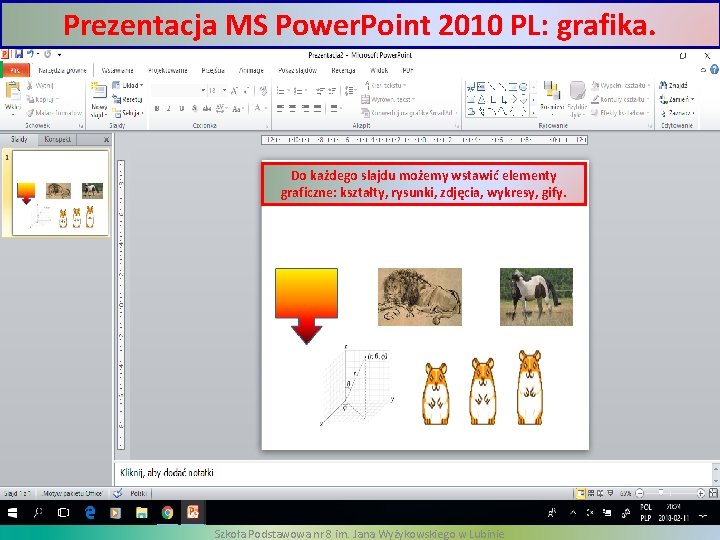Image resolution: width=720 pixels, height=540 pixels.
Task: Switch to the Konspekt outline tab
Action: tap(57, 139)
